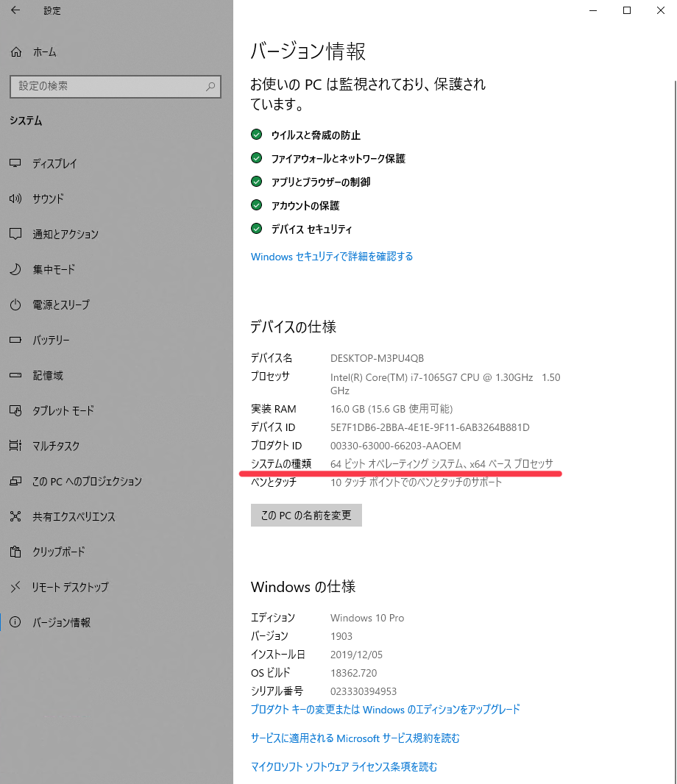Click the 設定の検索 search field

[x=107, y=87]
